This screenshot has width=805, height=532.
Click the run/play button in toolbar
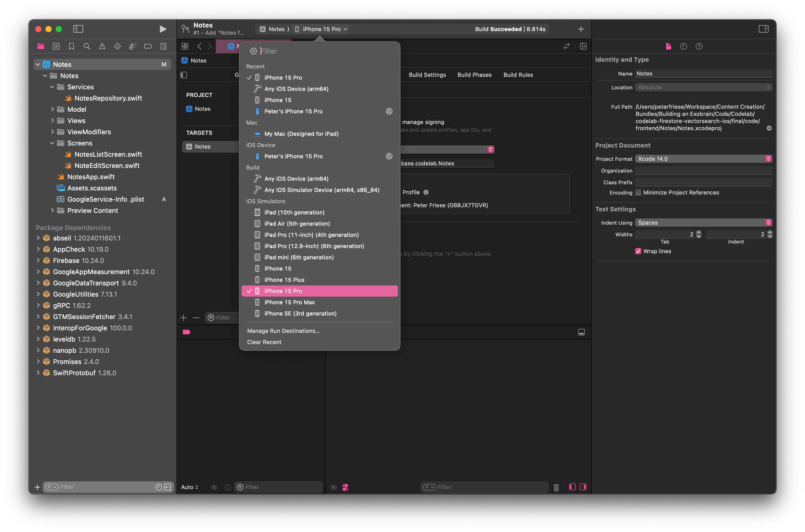[163, 29]
